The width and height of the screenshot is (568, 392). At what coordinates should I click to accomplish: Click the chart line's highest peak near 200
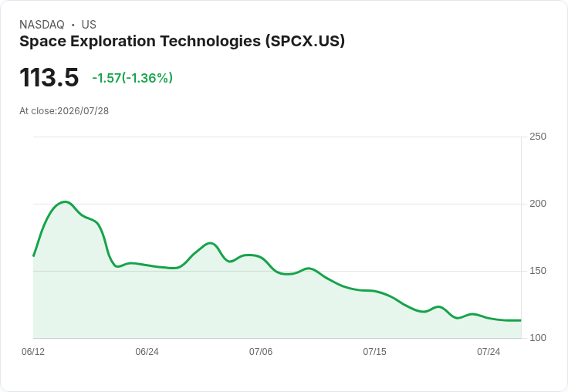click(x=65, y=202)
